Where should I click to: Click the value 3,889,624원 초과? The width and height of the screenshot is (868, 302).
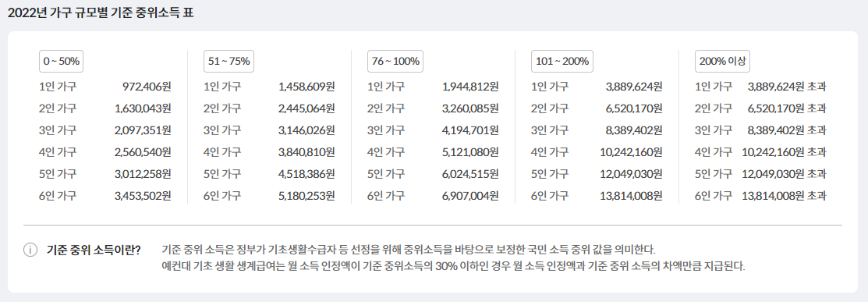click(x=787, y=87)
